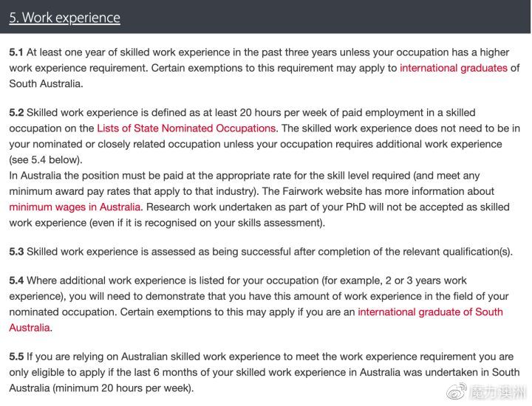The image size is (532, 406).
Task: Click the bold '5.1' clause number
Action: [x=16, y=52]
